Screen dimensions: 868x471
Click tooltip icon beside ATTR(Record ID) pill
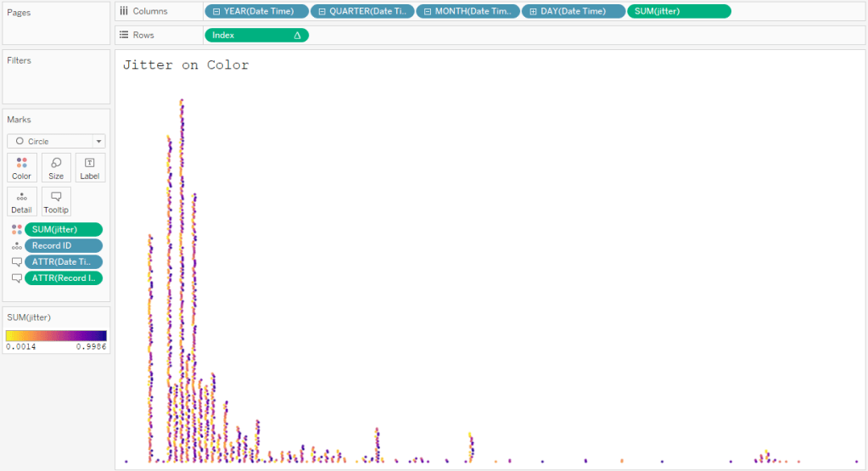tap(16, 278)
